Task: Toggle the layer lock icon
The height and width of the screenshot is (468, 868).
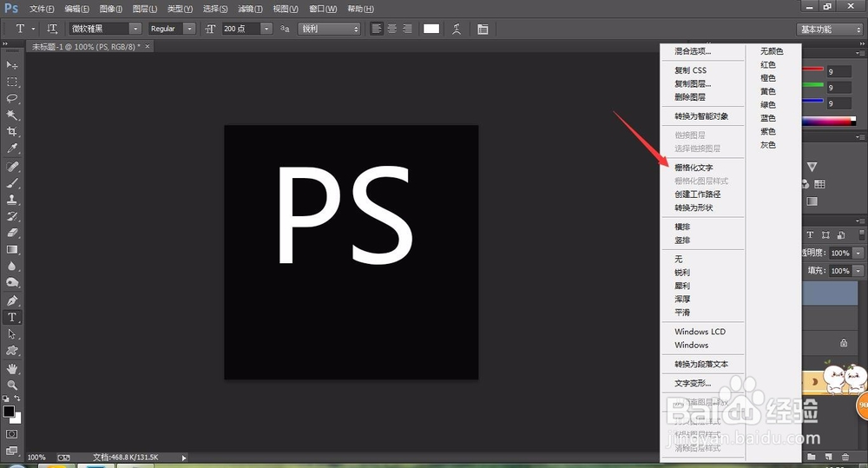Action: coord(844,343)
